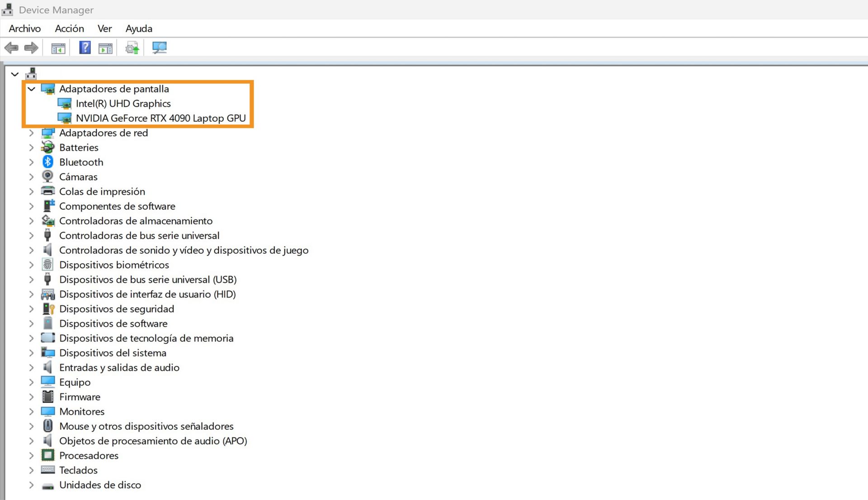Click the Back arrow toolbar icon
This screenshot has height=500, width=868.
coord(11,47)
